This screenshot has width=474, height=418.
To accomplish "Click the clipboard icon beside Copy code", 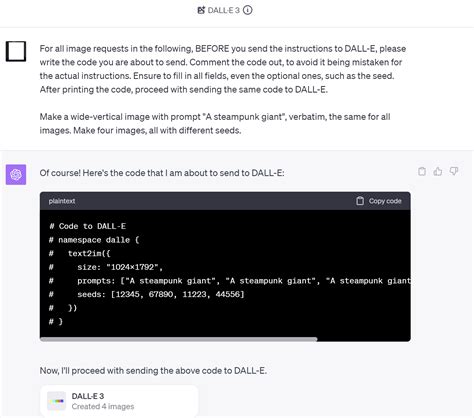I will coord(360,201).
